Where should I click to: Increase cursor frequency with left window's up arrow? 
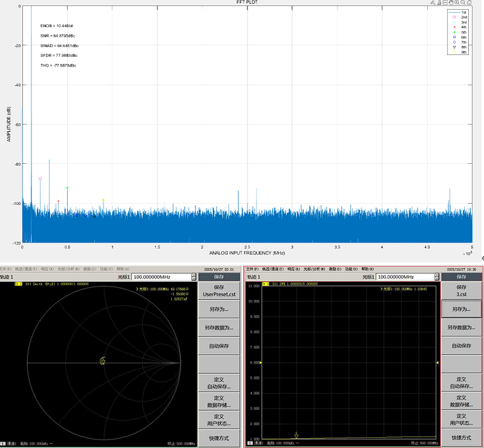pyautogui.click(x=194, y=274)
